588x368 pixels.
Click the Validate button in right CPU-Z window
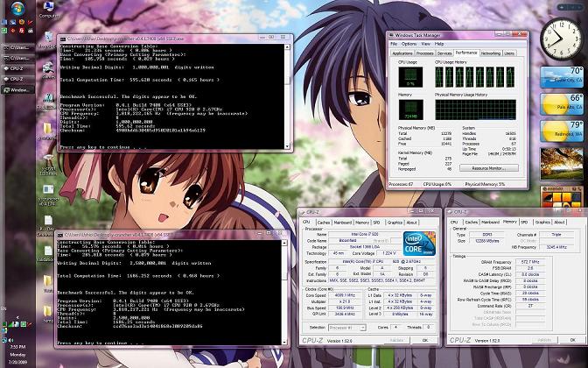click(x=544, y=340)
